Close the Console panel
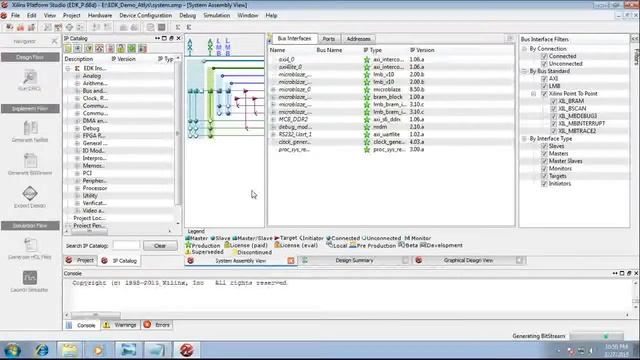Viewport: 640px width, 360px height. pos(636,273)
